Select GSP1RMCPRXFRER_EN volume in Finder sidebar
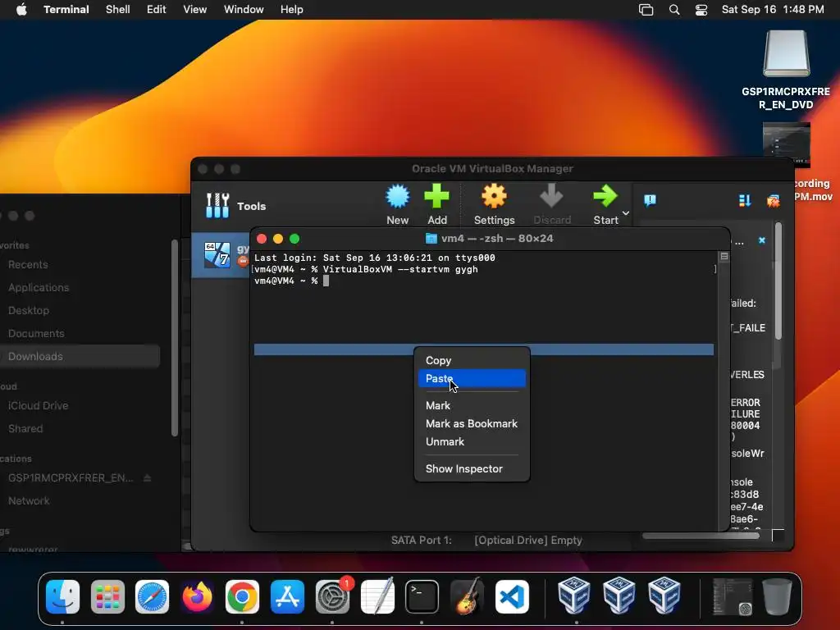Screen dimensions: 840x630 71,478
